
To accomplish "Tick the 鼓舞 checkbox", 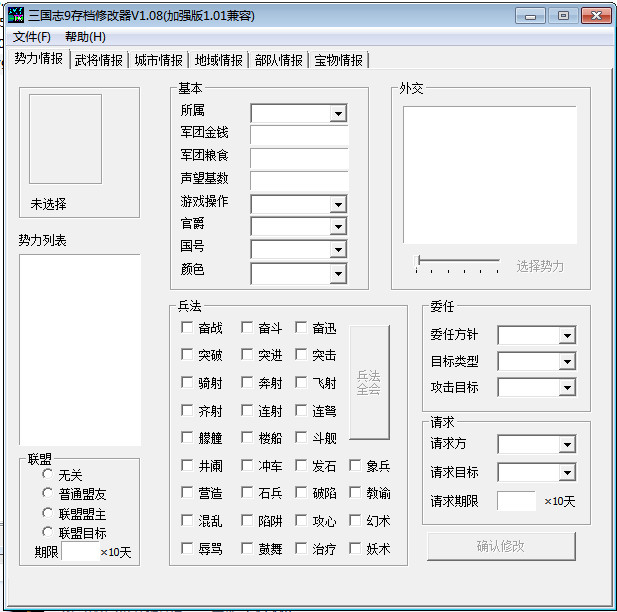I will pyautogui.click(x=247, y=548).
